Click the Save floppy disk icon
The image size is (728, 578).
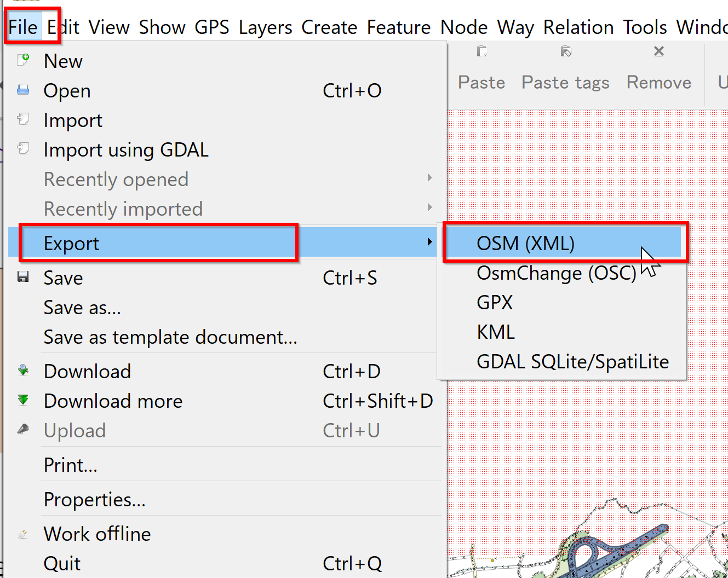tap(23, 277)
